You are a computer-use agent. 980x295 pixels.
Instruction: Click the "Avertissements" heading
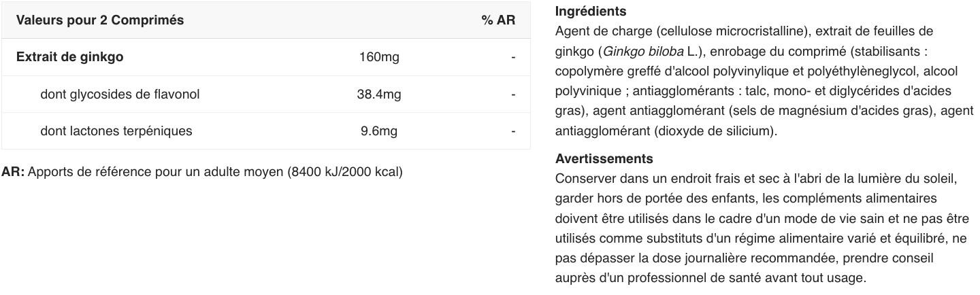pos(604,159)
